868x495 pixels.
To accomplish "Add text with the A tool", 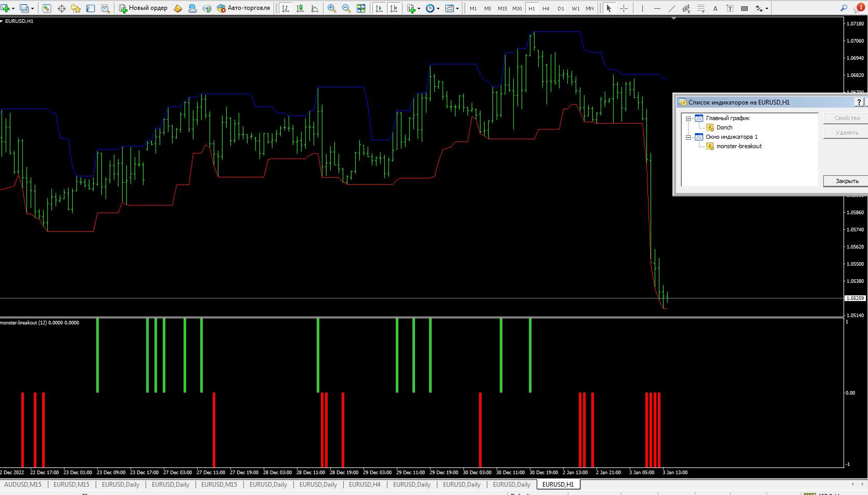I will point(715,8).
